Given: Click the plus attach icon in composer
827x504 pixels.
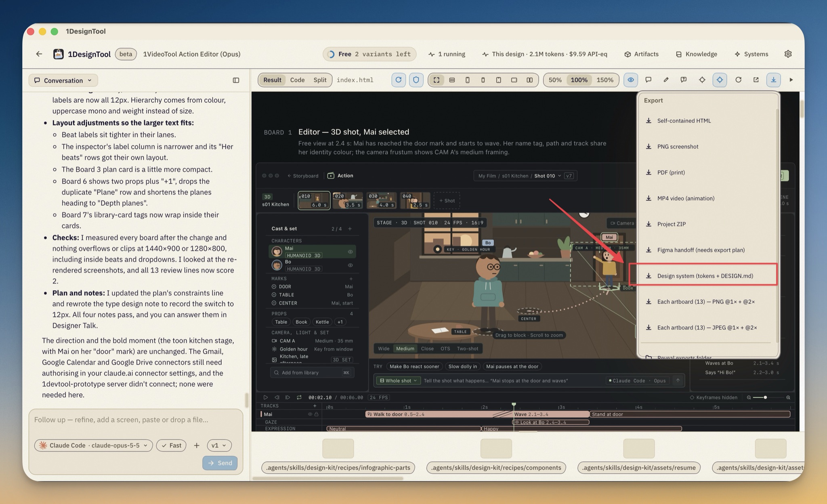Looking at the screenshot, I should coord(197,445).
